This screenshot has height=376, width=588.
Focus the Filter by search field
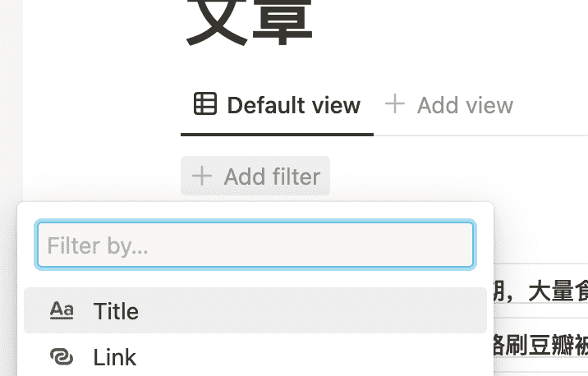pyautogui.click(x=255, y=245)
